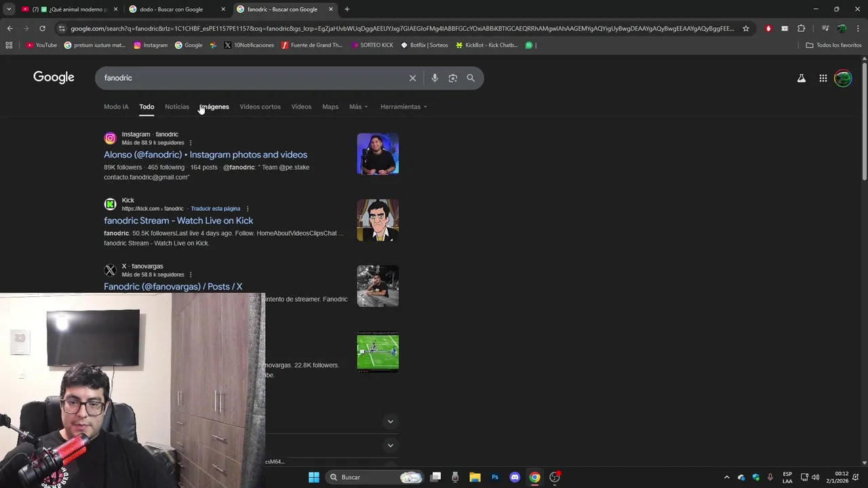Start a voice search with the microphone icon
This screenshot has width=868, height=488.
pos(435,78)
